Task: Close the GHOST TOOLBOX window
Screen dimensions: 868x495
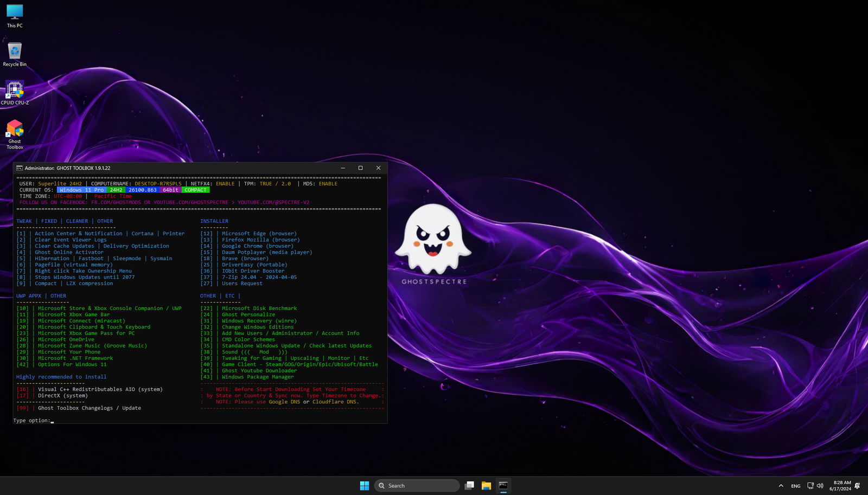Action: pyautogui.click(x=378, y=168)
